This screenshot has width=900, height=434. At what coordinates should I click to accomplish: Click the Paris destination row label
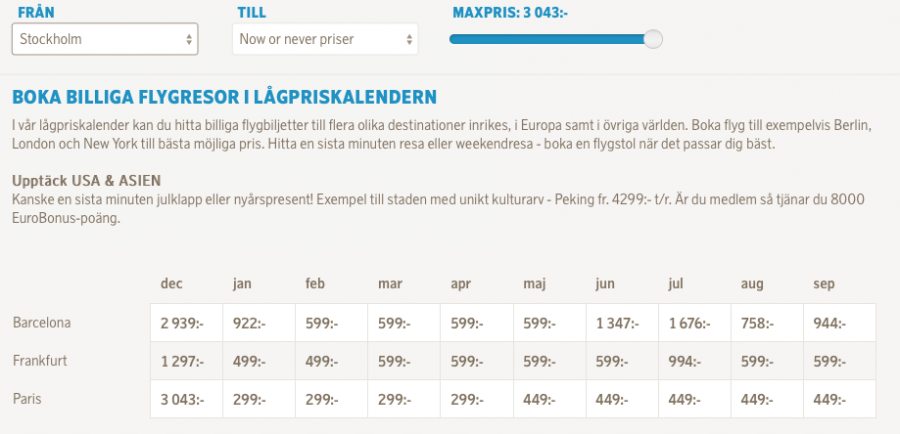click(x=28, y=399)
